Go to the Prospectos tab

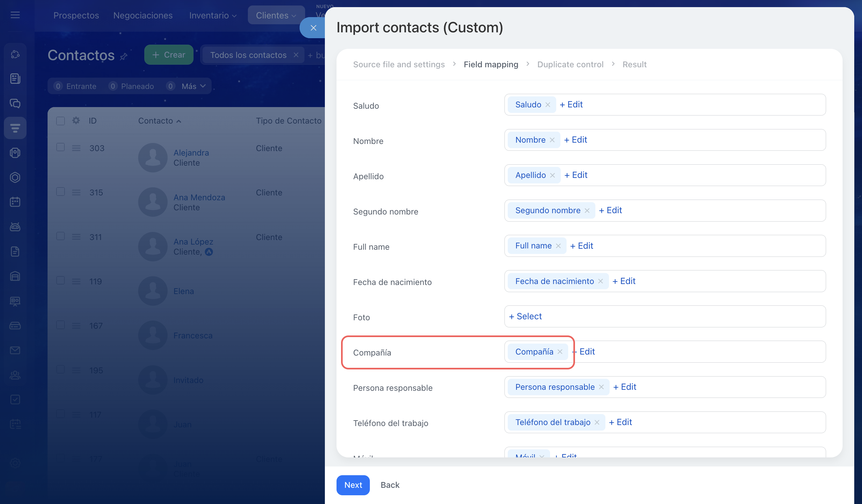click(x=76, y=16)
